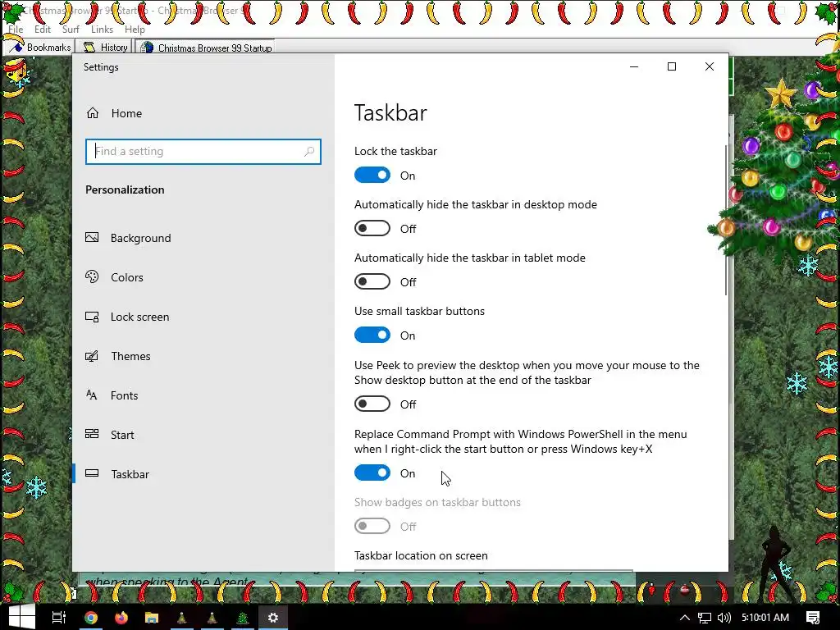Toggle Lock the taskbar switch

click(x=372, y=176)
